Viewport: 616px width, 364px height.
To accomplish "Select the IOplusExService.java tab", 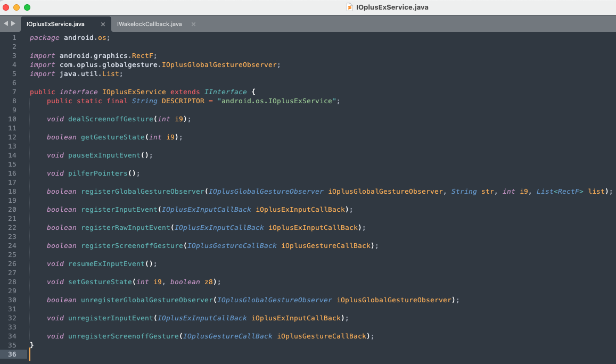I will point(55,24).
